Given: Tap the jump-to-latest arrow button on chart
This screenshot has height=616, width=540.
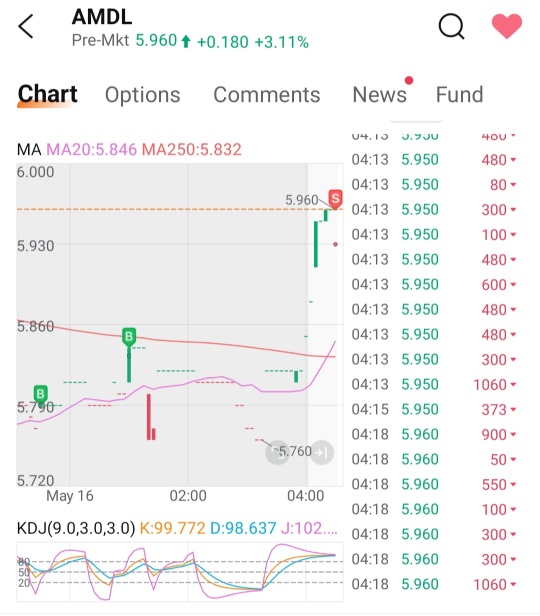Looking at the screenshot, I should (322, 452).
